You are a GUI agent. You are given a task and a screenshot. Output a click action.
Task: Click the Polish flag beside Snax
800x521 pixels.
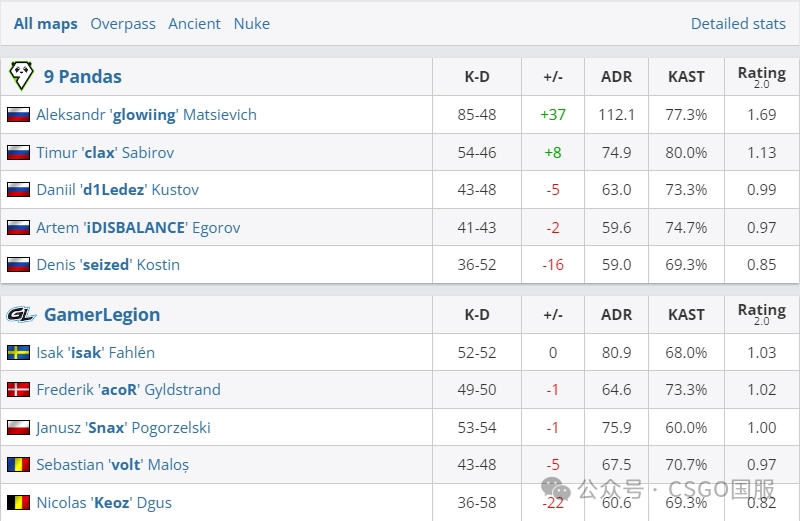18,428
